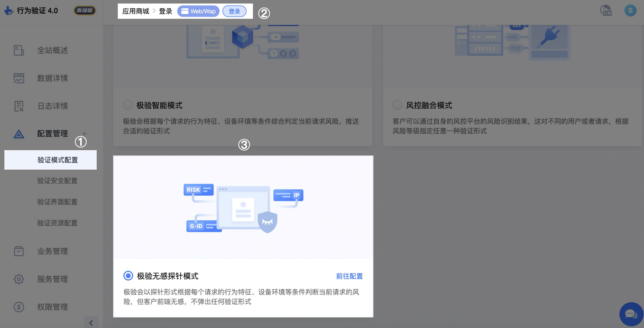Open the 验证界面配置 menu entry
The width and height of the screenshot is (644, 328).
click(58, 202)
